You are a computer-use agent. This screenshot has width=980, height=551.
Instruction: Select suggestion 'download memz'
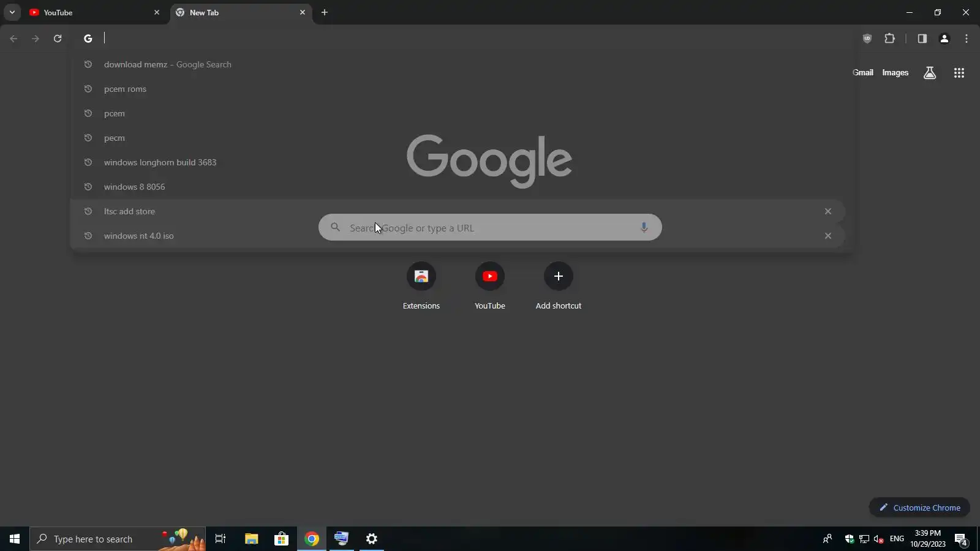tap(458, 64)
